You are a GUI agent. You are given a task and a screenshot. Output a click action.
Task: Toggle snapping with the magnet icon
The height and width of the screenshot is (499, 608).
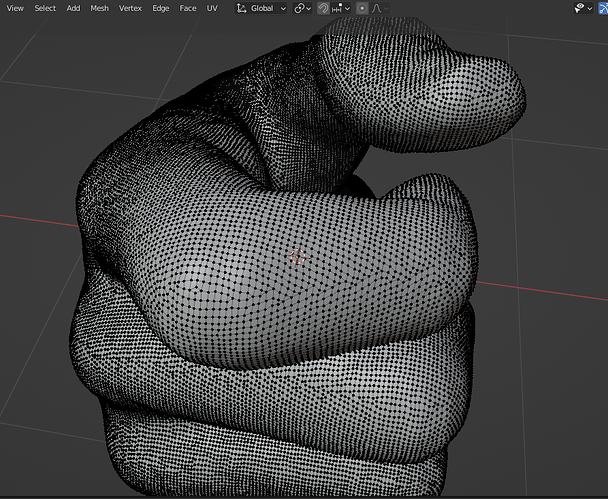point(323,8)
